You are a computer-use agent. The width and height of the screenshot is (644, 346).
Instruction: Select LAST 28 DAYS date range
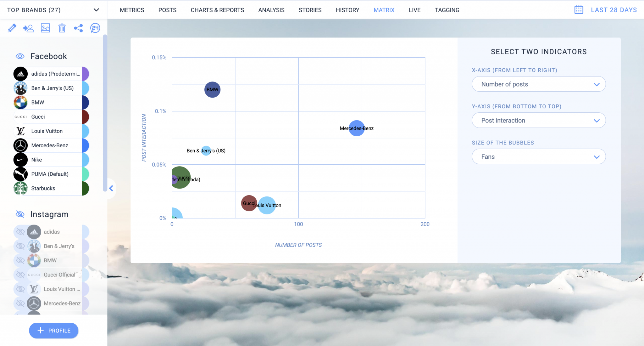coord(614,10)
